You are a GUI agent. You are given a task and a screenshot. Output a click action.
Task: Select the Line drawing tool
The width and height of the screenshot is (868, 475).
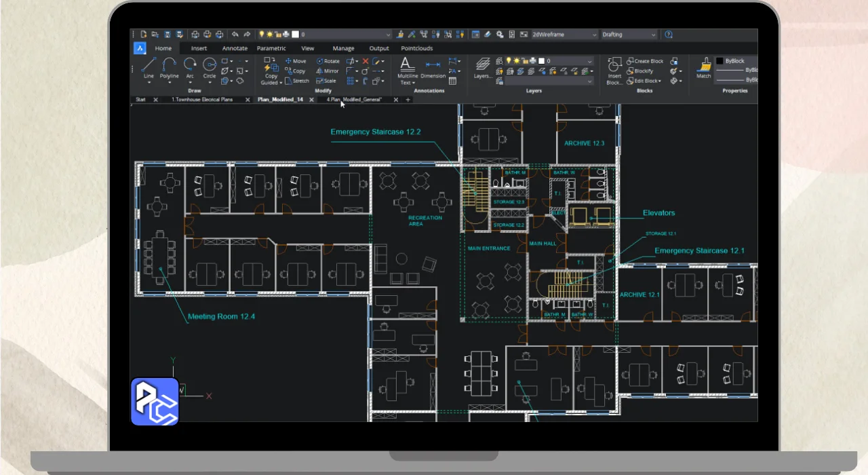pos(149,66)
